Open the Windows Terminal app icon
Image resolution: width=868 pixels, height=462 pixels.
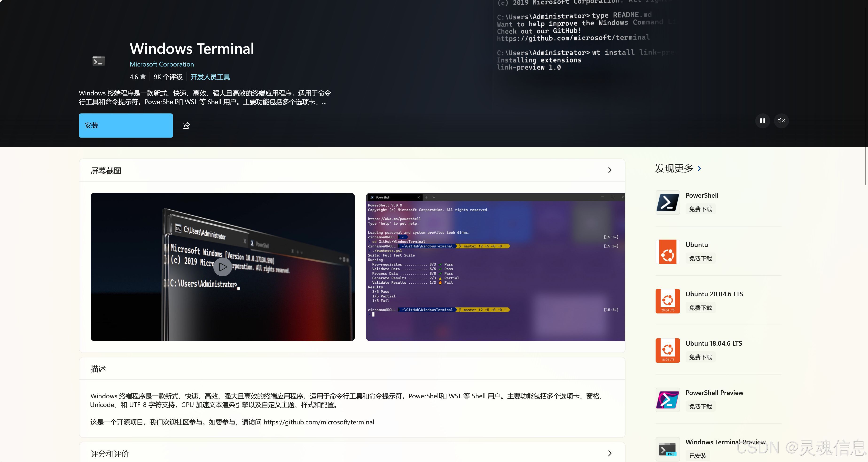point(98,61)
